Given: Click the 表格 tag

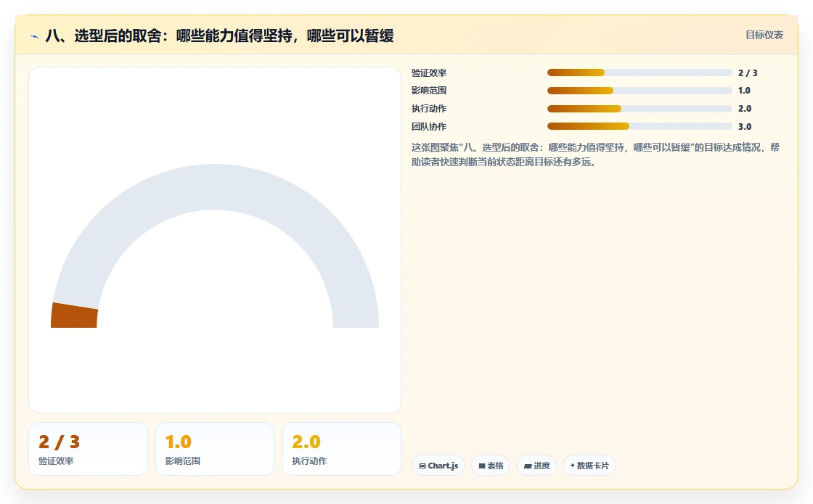Looking at the screenshot, I should [491, 466].
